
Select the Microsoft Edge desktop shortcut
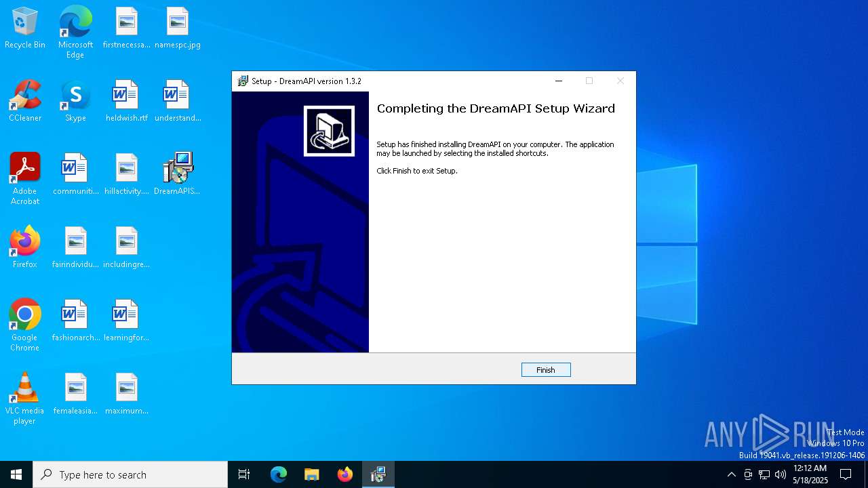pyautogui.click(x=75, y=33)
